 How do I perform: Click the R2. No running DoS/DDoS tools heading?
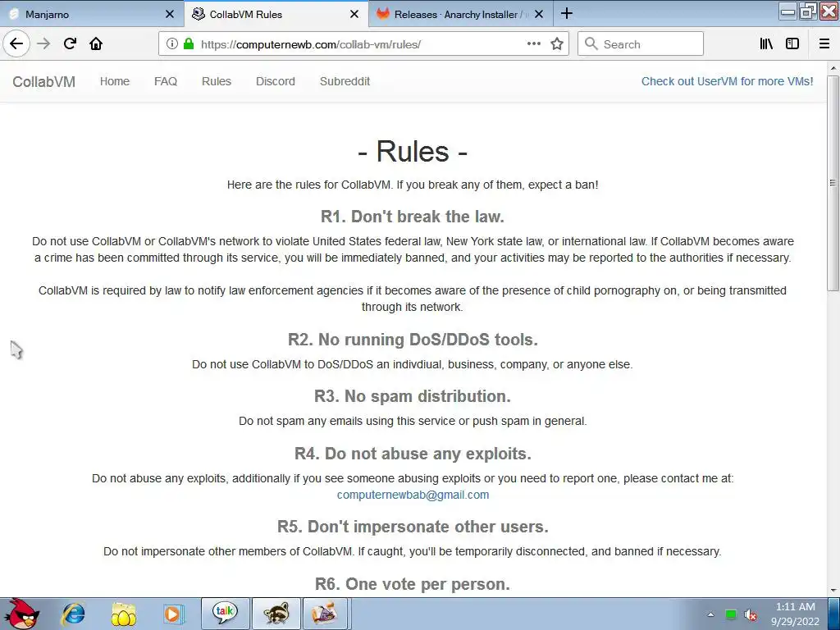point(413,340)
